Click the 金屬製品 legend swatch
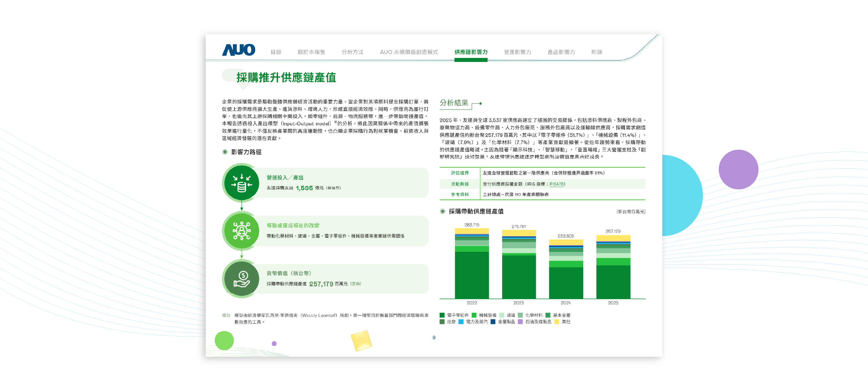 coord(493,322)
